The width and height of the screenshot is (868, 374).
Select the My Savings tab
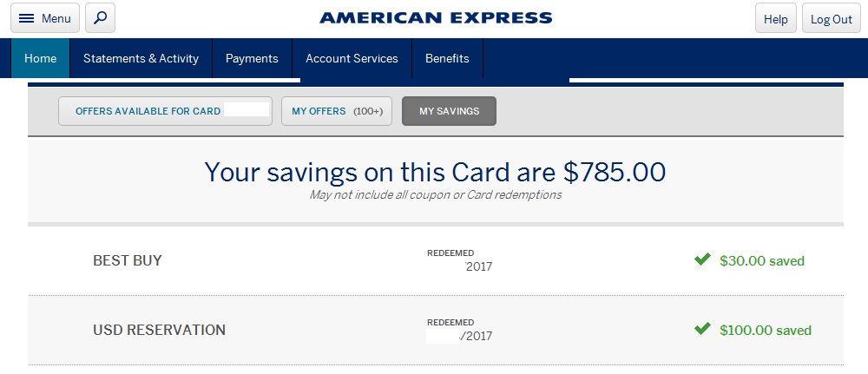[x=449, y=111]
